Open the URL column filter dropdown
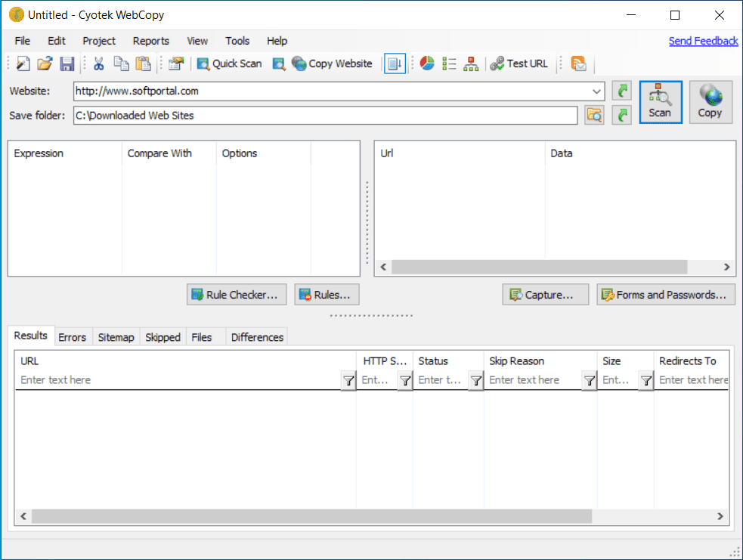Image resolution: width=743 pixels, height=560 pixels. point(348,381)
